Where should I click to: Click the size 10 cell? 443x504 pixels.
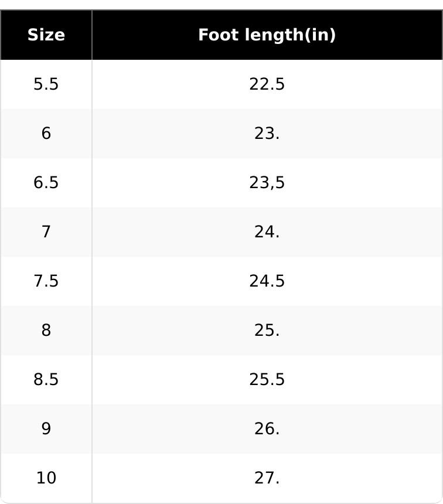pos(46,478)
